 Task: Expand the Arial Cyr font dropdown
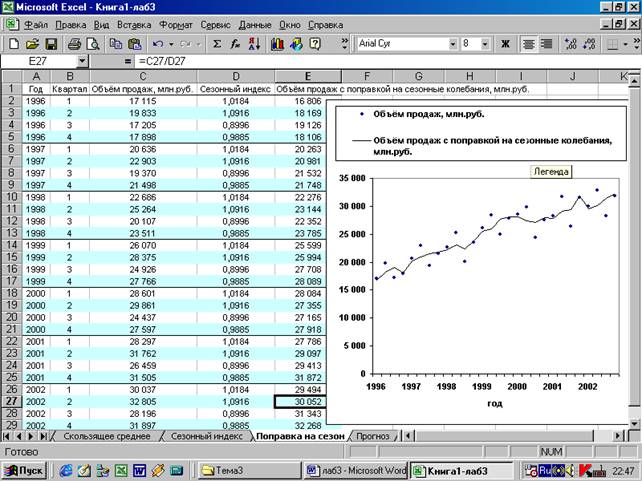452,44
